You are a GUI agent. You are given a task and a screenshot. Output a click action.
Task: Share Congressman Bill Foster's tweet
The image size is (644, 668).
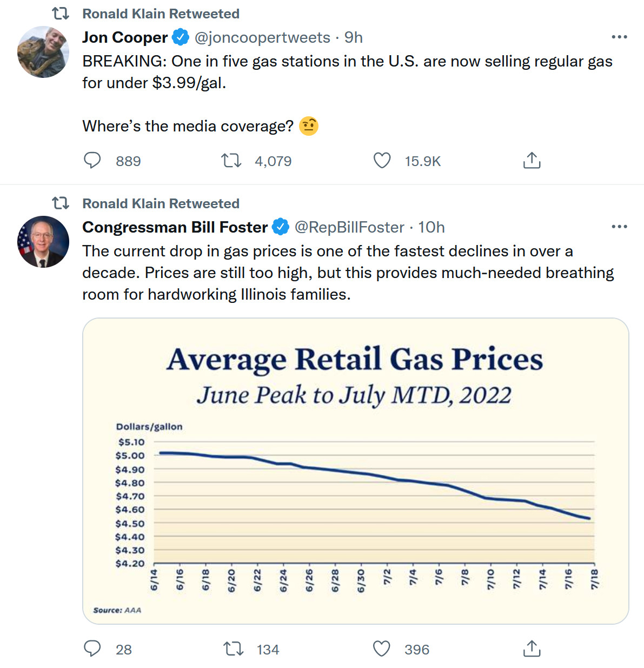[532, 649]
